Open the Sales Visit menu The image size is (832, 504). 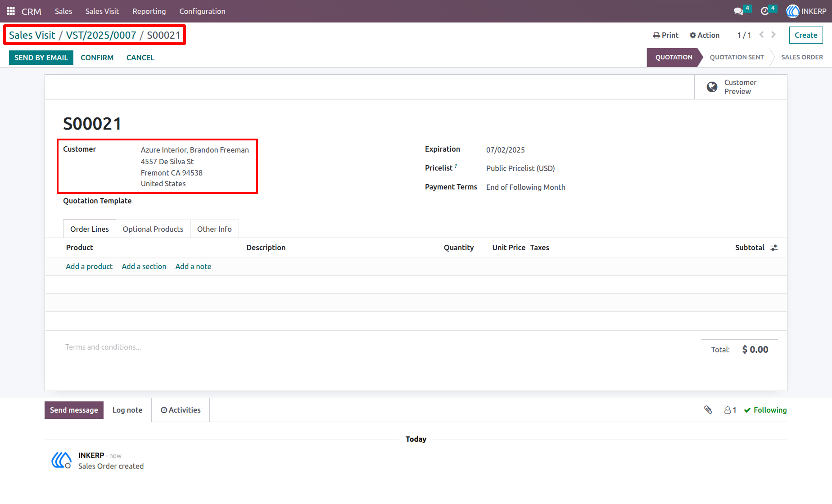point(102,11)
